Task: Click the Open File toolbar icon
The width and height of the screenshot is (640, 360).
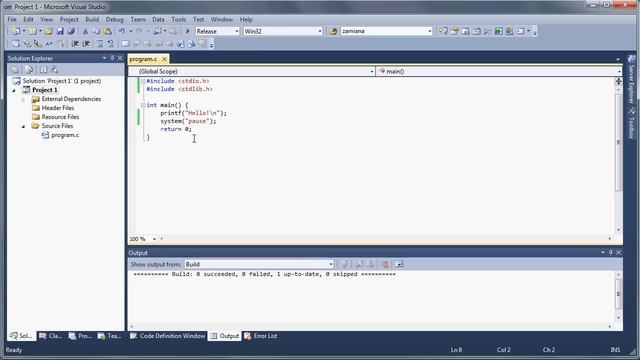Action: [x=49, y=31]
